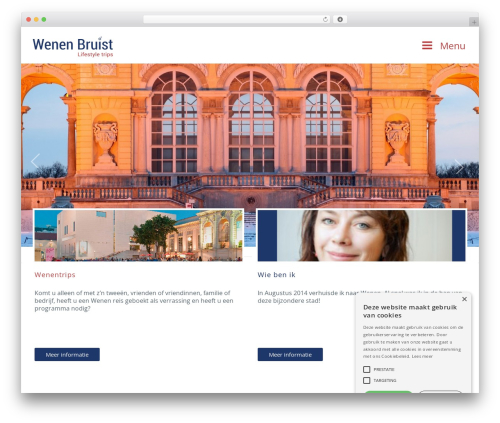500x423 pixels.
Task: Click Meer informatie under Wie ben ik
Action: point(290,355)
